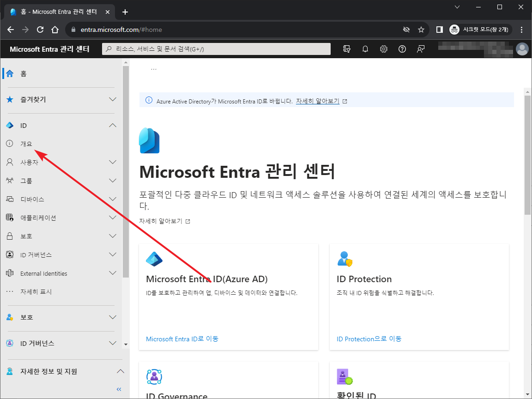Image resolution: width=532 pixels, height=399 pixels.
Task: Click the text starting with ID를 보호하고 관리하여
Action: click(222, 293)
